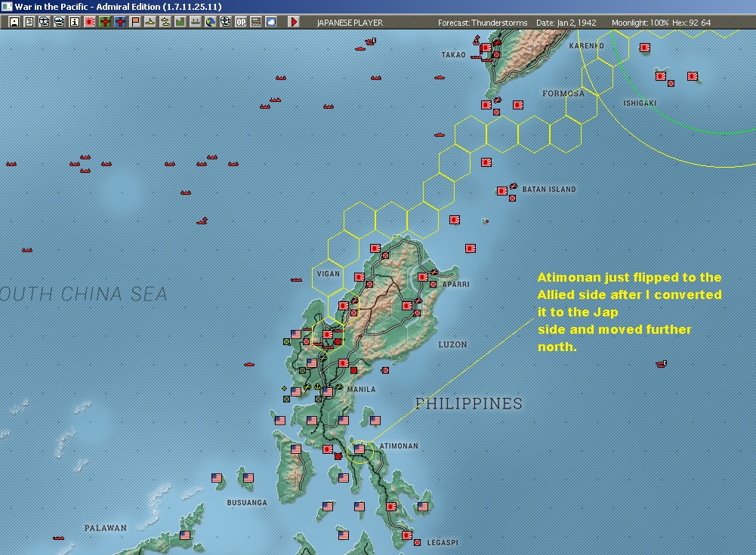Select Japanese flag base at Batan Island
The height and width of the screenshot is (555, 756).
click(502, 191)
